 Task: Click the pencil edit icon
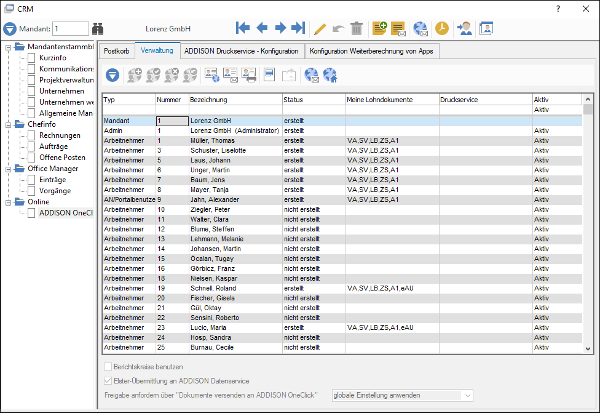pyautogui.click(x=320, y=29)
